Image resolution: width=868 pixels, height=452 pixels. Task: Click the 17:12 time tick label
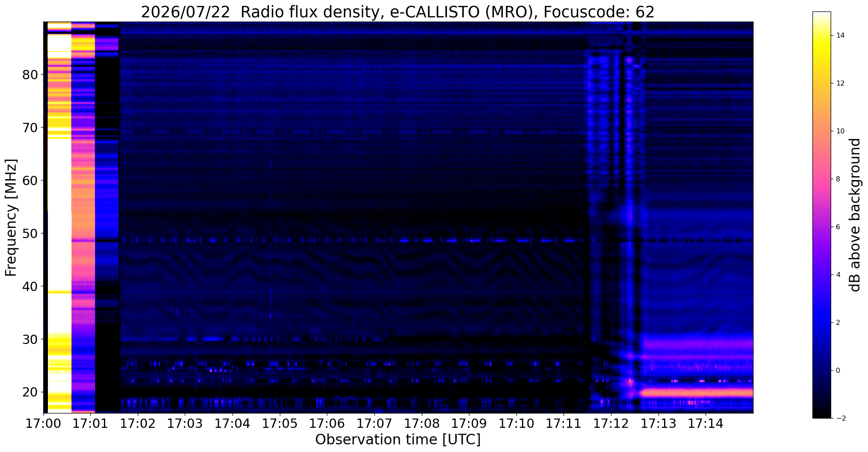click(x=611, y=424)
